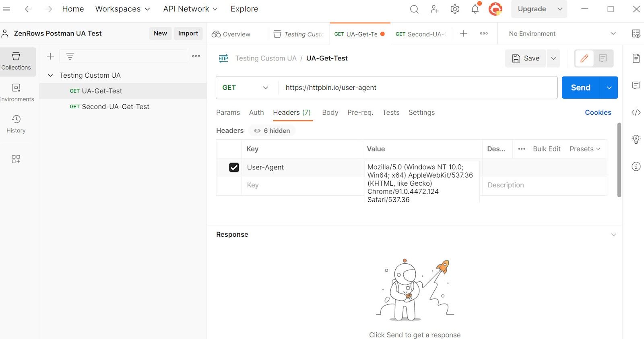Image resolution: width=644 pixels, height=339 pixels.
Task: Open related requests lightbulb icon
Action: click(x=636, y=139)
